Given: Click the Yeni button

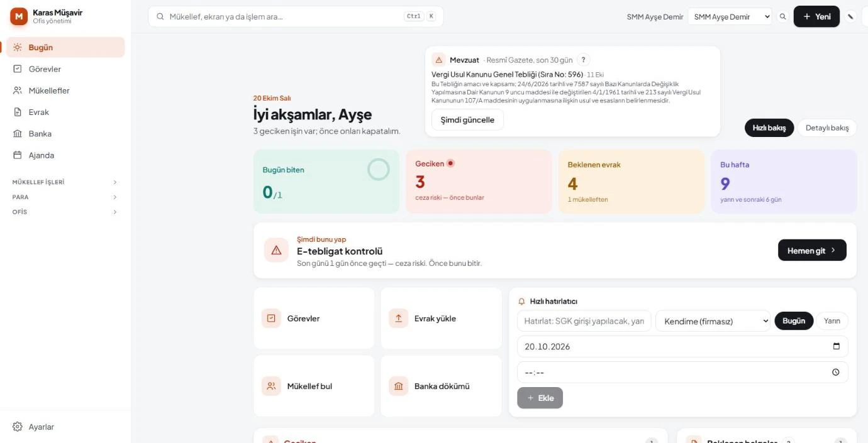Looking at the screenshot, I should (x=816, y=17).
